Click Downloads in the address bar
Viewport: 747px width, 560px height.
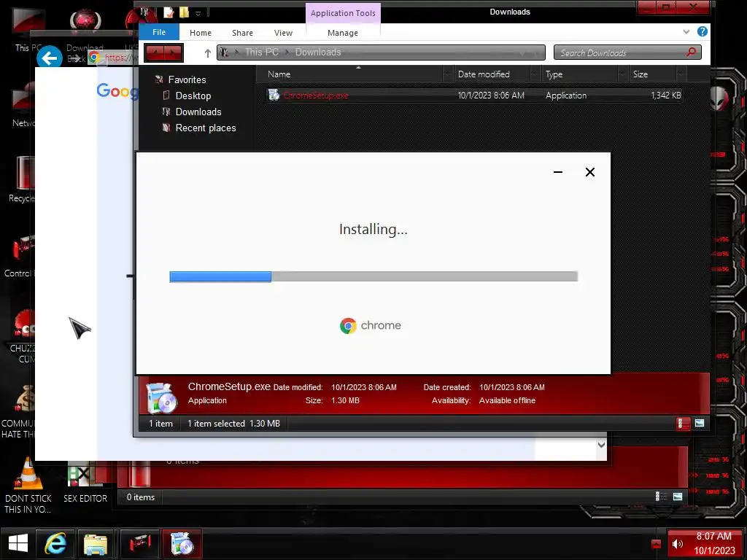pyautogui.click(x=318, y=52)
